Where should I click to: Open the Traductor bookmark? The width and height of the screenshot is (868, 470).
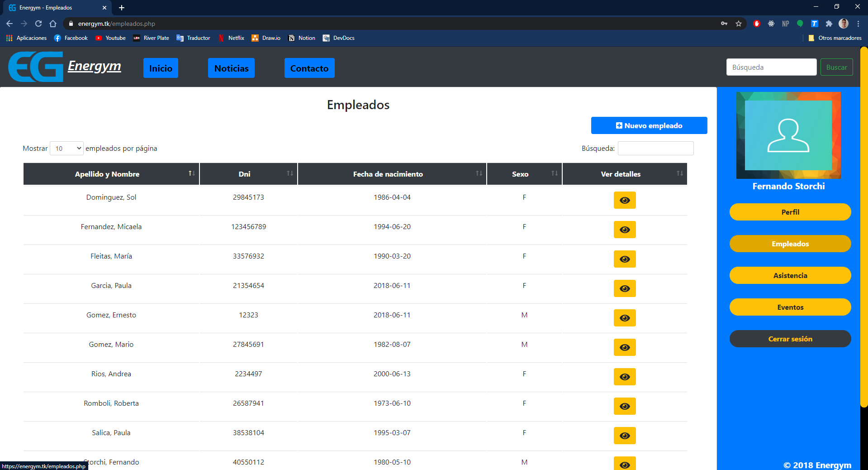coord(193,38)
